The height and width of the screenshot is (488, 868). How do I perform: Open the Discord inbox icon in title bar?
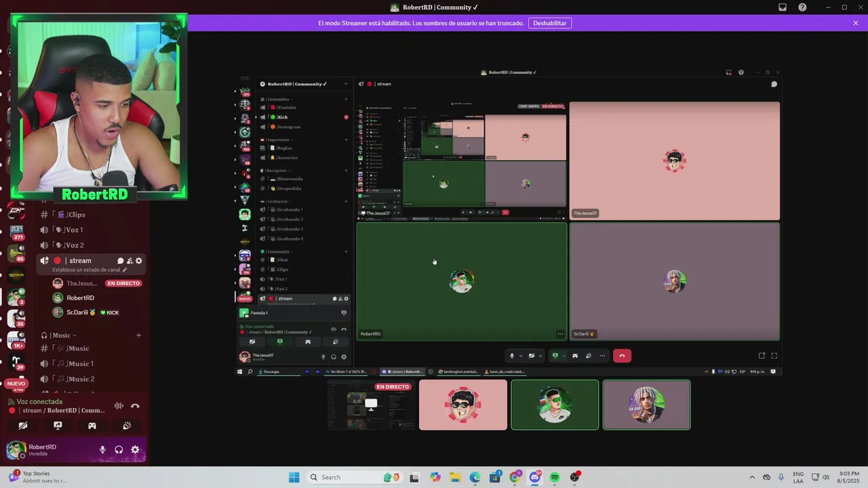click(x=783, y=7)
